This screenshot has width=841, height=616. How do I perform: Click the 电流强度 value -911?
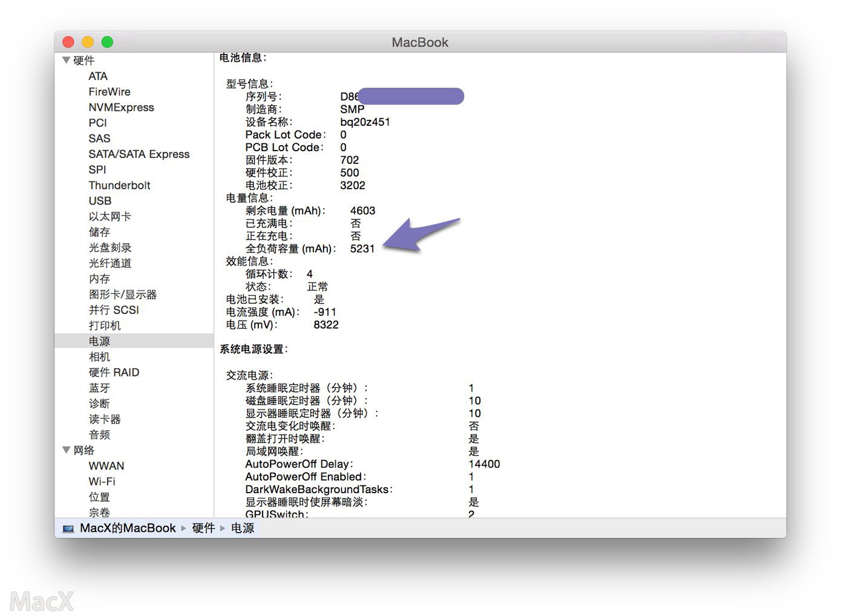[x=325, y=312]
